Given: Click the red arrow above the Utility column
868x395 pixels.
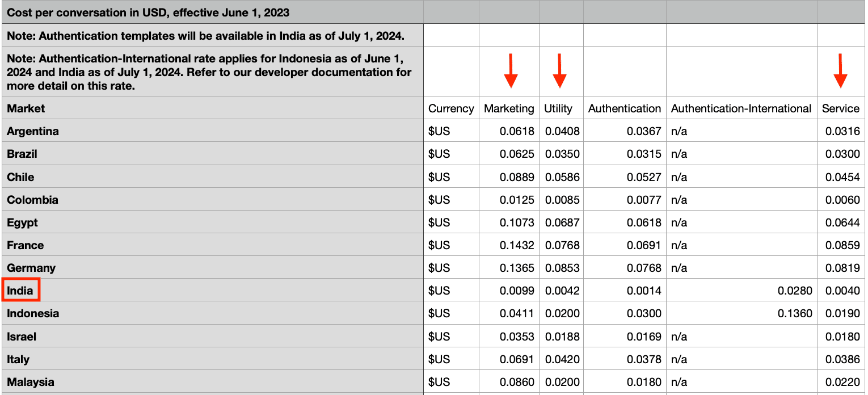Looking at the screenshot, I should [x=559, y=71].
